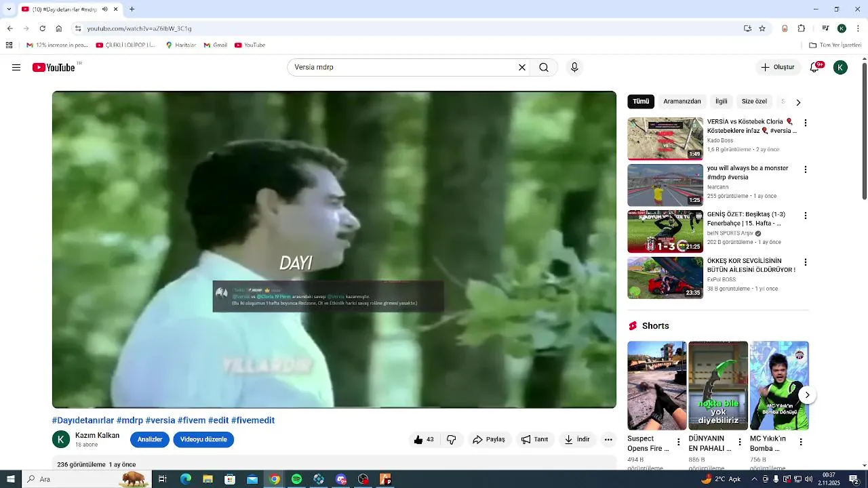
Task: Go back with browser back arrow
Action: (9, 28)
